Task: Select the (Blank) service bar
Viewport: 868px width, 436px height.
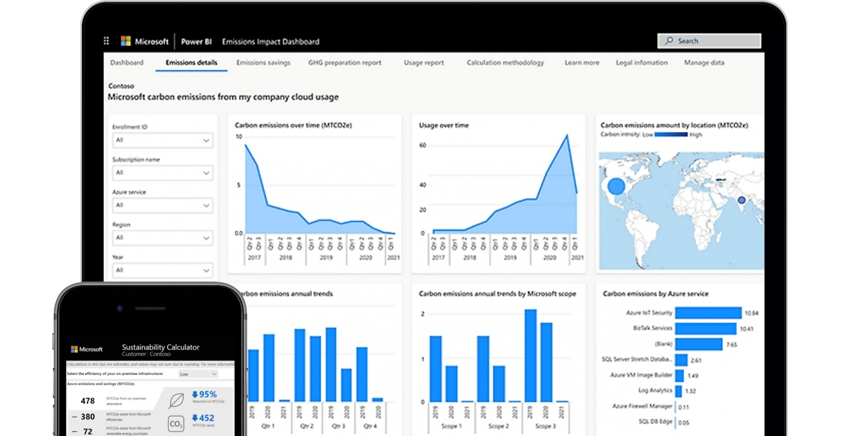Action: (699, 344)
